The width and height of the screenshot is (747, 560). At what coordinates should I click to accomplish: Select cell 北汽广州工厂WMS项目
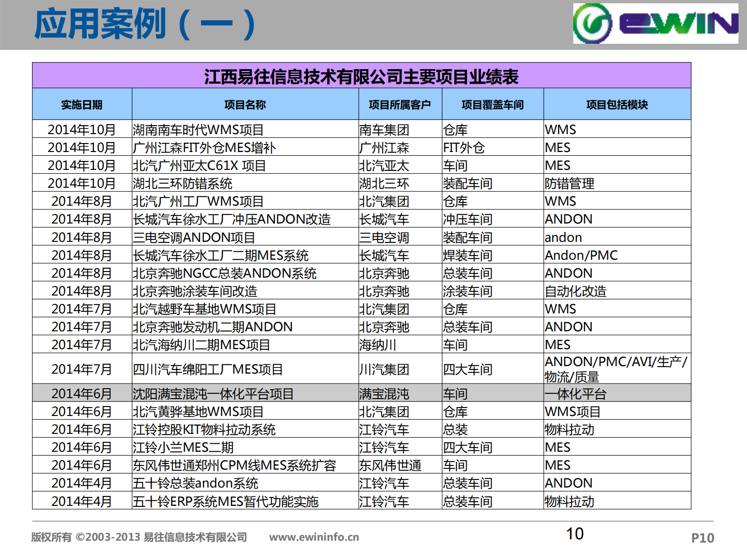pyautogui.click(x=245, y=201)
